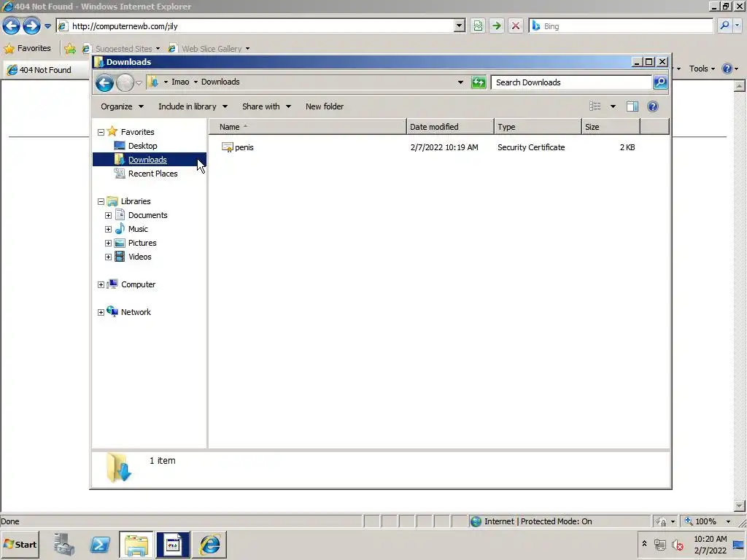Open PowerShell from taskbar
This screenshot has height=560, width=747.
pyautogui.click(x=100, y=545)
